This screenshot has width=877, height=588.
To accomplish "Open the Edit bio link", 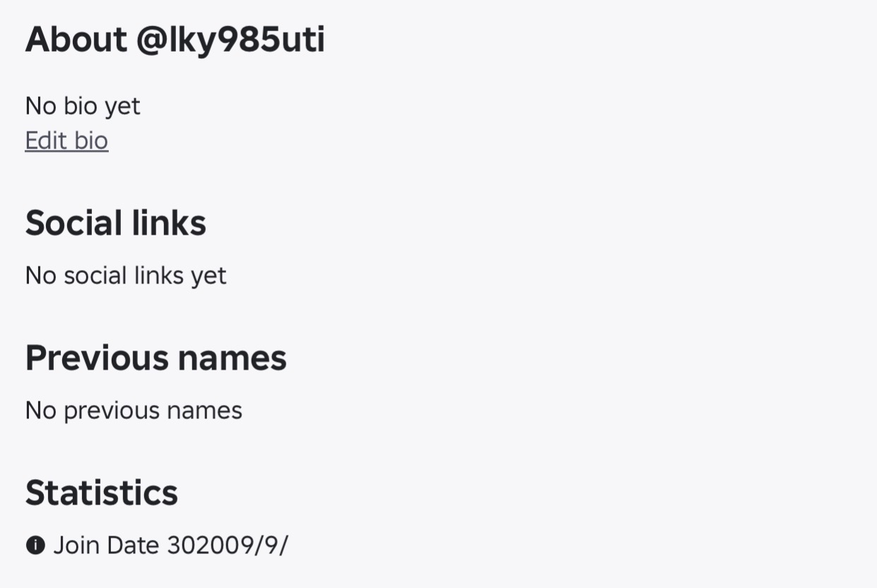I will click(66, 141).
